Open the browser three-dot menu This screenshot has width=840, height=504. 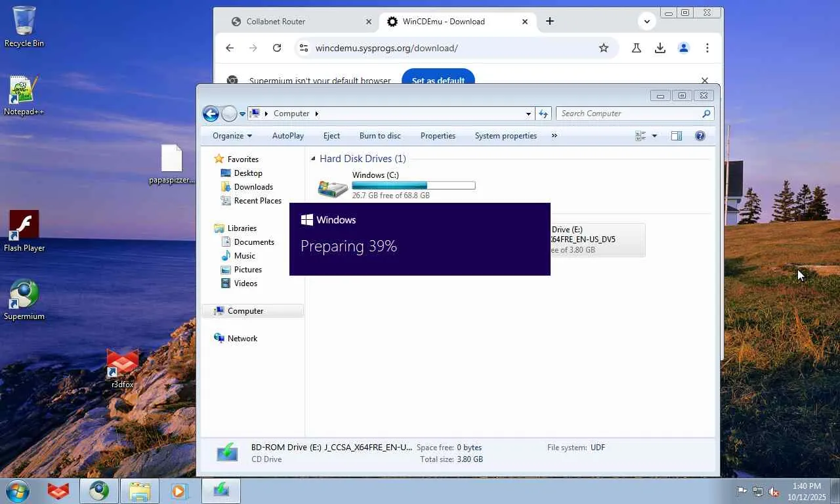coord(707,48)
